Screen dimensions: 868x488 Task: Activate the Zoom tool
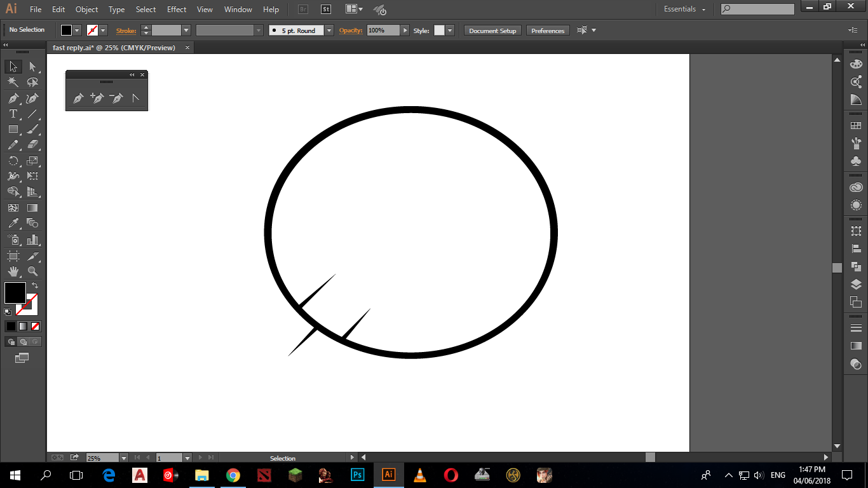[32, 271]
